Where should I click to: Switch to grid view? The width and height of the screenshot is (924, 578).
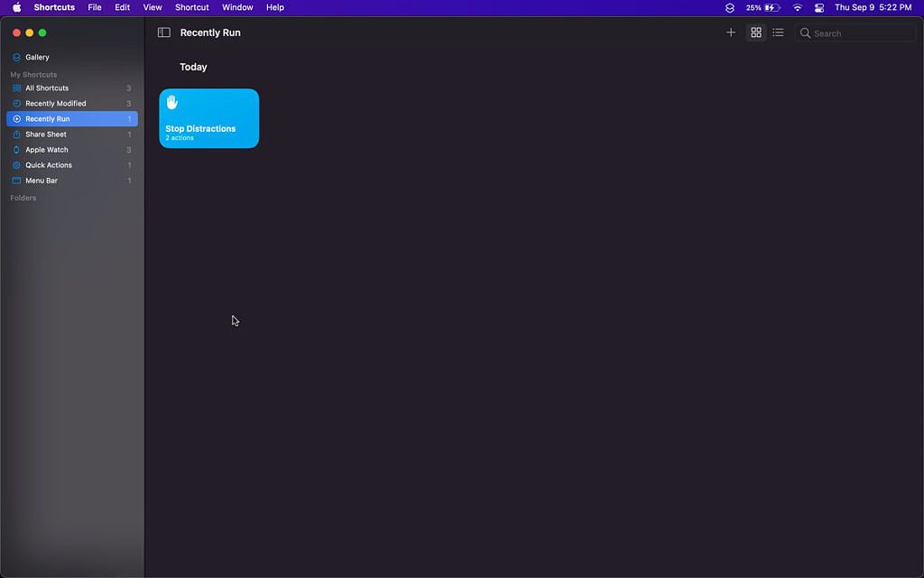coord(756,32)
